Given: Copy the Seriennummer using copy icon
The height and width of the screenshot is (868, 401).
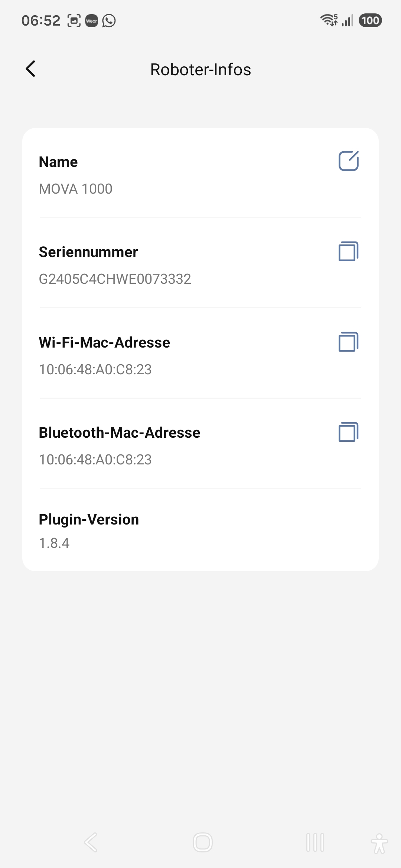Looking at the screenshot, I should pyautogui.click(x=349, y=251).
